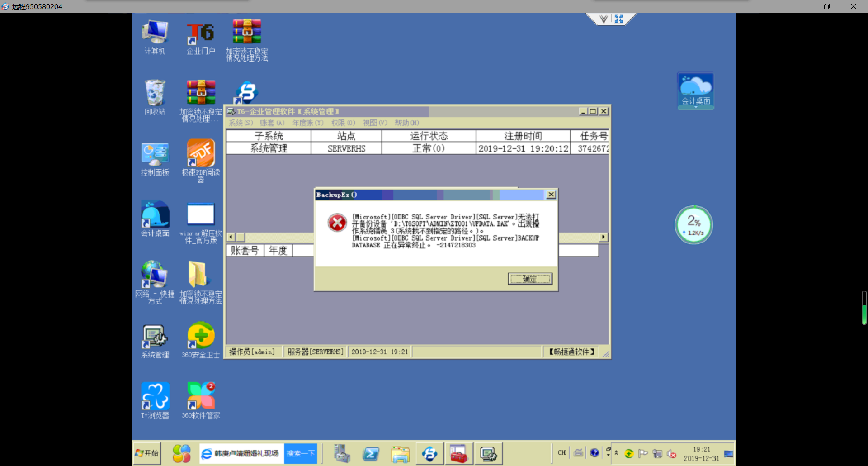868x466 pixels.
Task: Click 确定 button in BackupEx dialog
Action: point(530,279)
